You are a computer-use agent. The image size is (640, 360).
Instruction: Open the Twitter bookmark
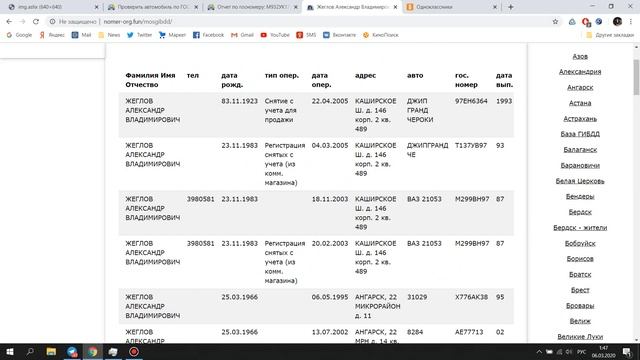tap(139, 35)
